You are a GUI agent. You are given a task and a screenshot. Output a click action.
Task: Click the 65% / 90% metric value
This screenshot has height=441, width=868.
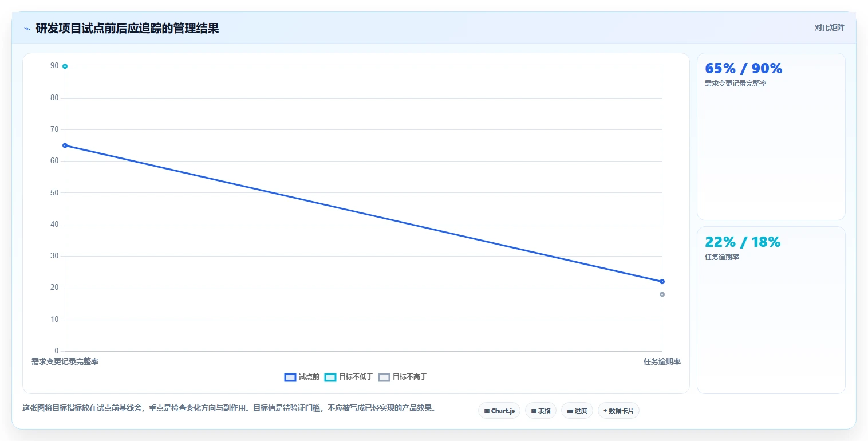coord(743,69)
